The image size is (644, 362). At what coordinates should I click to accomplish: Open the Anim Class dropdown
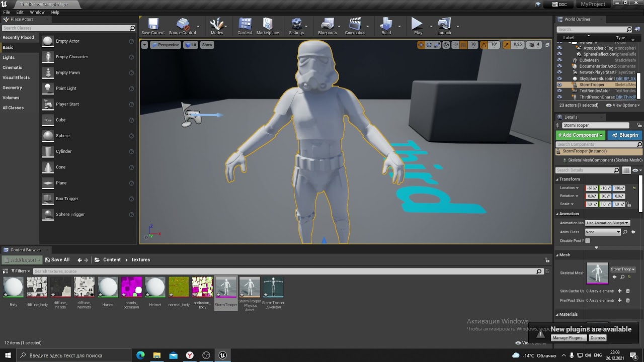coord(603,232)
